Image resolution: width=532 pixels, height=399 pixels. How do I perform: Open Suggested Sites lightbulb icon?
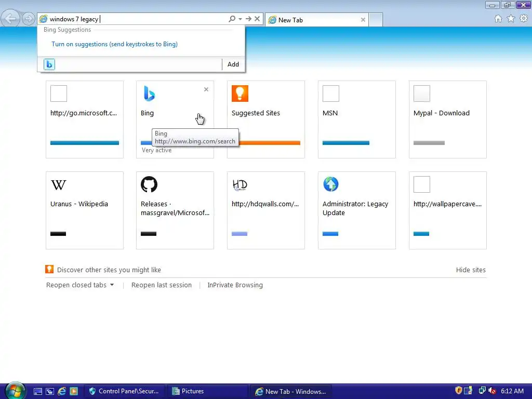tap(240, 94)
